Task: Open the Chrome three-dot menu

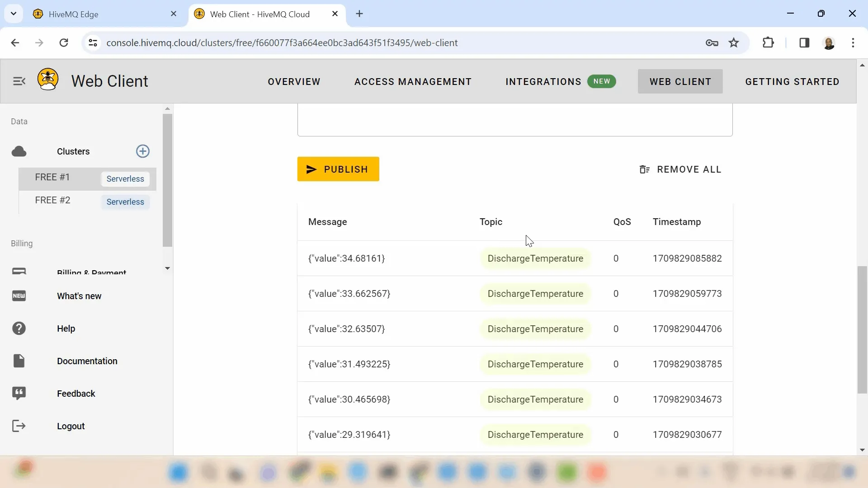Action: [853, 43]
